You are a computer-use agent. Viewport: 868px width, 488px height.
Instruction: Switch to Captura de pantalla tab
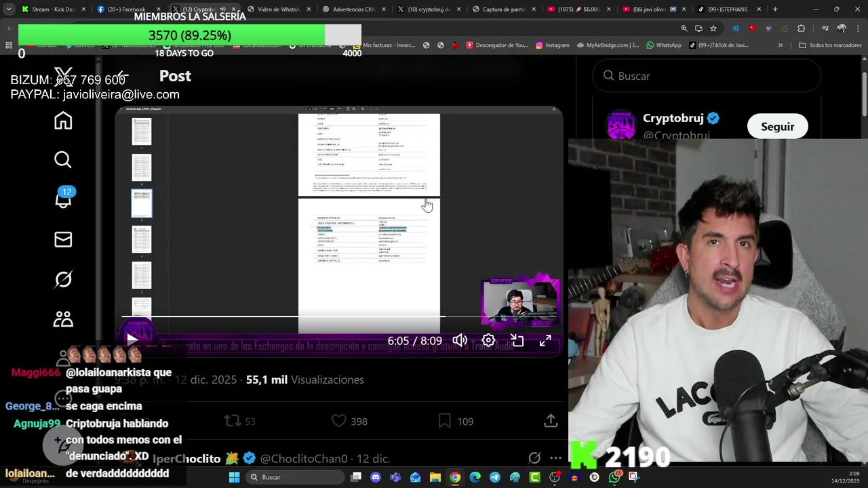(504, 9)
